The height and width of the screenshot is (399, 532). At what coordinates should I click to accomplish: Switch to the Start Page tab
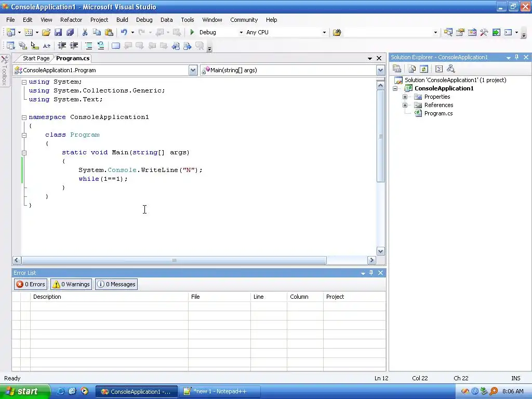pyautogui.click(x=36, y=58)
